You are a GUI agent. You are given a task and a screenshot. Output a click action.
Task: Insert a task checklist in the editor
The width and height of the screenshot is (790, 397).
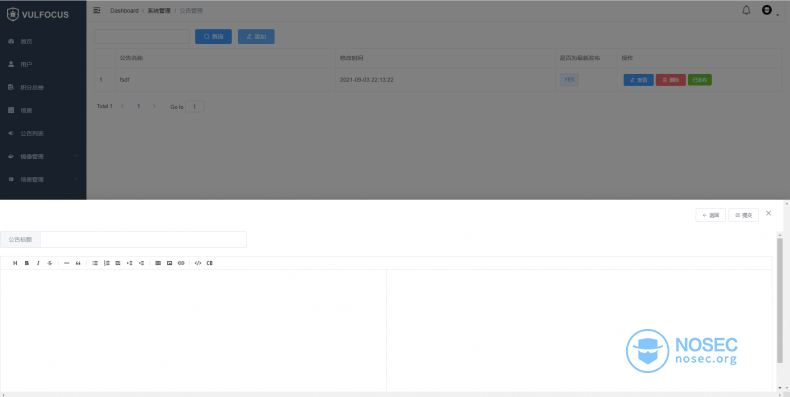[118, 263]
